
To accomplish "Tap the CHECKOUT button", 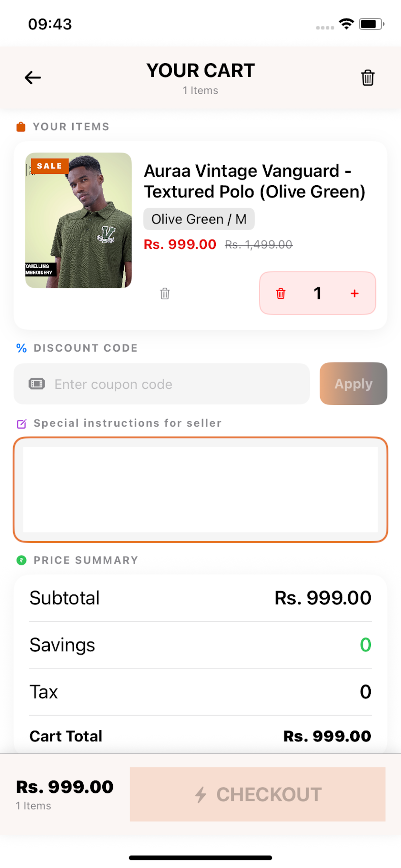I will pos(257,794).
